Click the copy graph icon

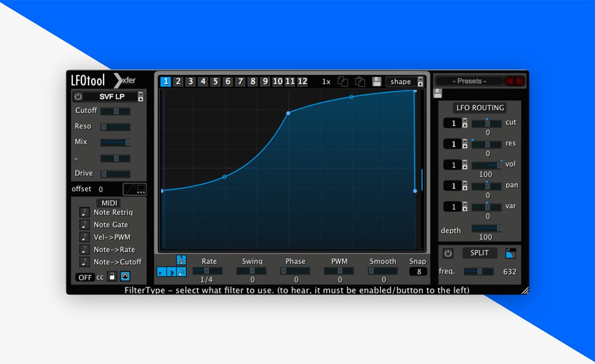[343, 81]
